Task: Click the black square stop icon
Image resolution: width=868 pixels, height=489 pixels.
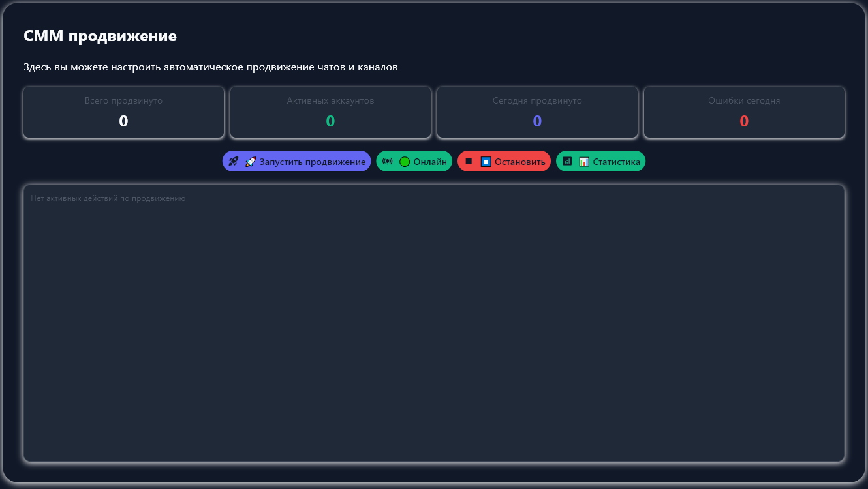Action: pos(469,161)
